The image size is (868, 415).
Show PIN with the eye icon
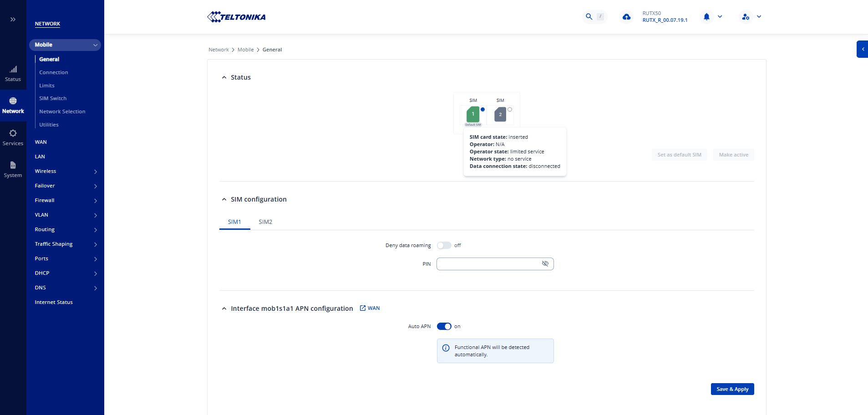[x=545, y=264]
